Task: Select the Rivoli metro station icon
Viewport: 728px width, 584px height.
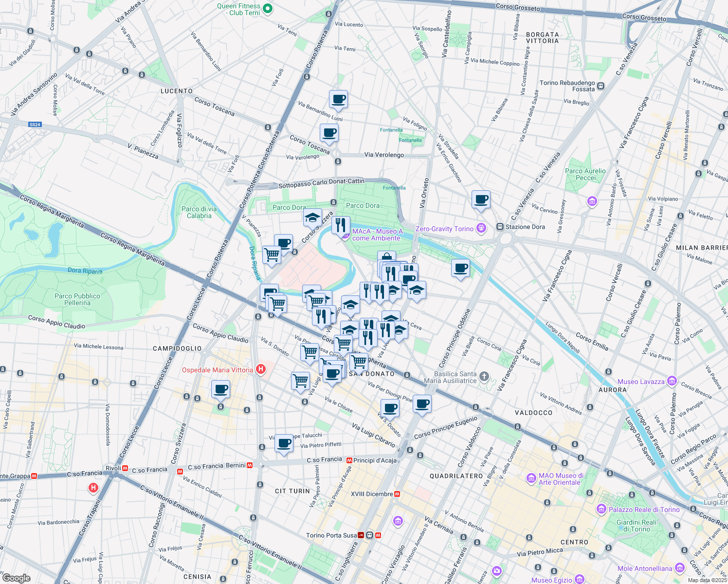Action: click(x=124, y=469)
